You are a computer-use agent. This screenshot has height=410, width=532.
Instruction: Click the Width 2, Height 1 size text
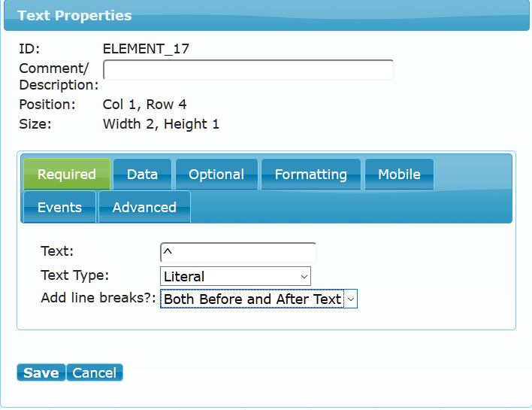click(161, 124)
